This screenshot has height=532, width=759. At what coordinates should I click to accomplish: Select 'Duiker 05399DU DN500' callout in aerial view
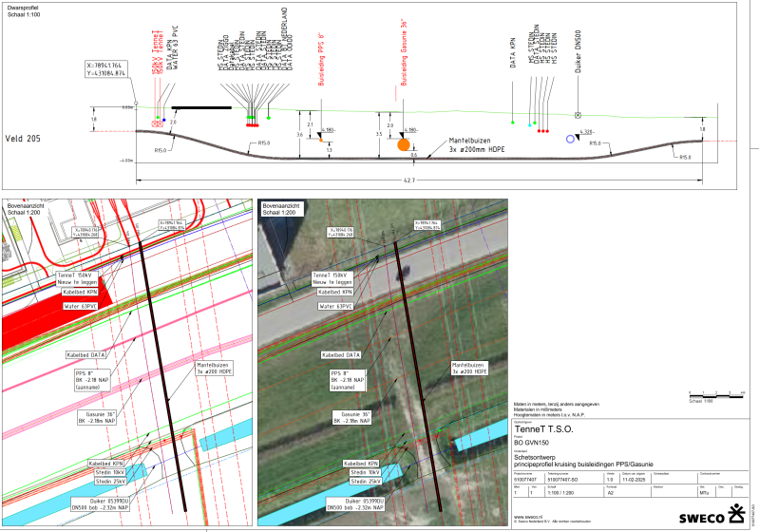point(356,504)
